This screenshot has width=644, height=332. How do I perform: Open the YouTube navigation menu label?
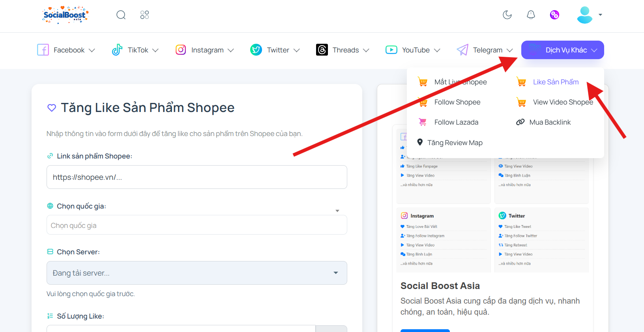[x=416, y=50]
